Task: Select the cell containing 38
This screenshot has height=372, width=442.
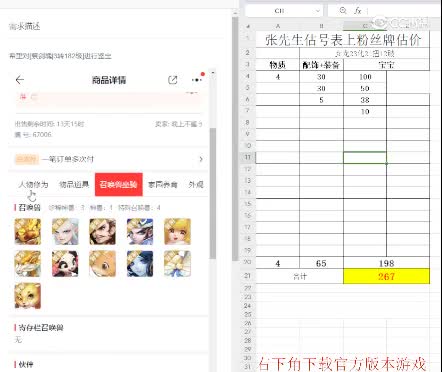Action: tap(365, 100)
